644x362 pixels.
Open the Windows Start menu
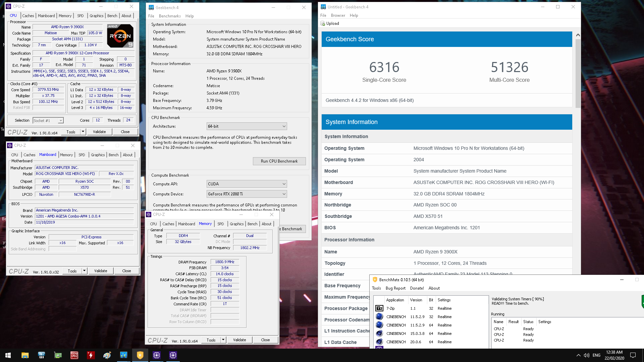(x=8, y=355)
